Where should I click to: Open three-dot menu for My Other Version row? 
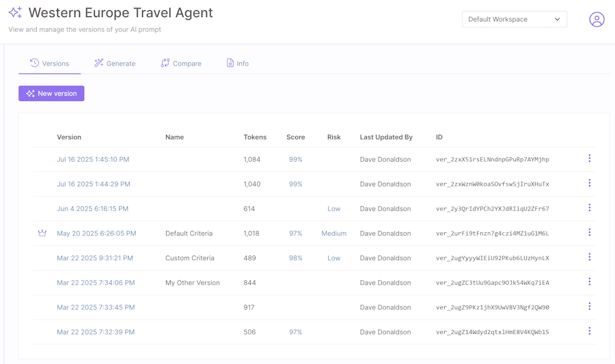tap(589, 282)
